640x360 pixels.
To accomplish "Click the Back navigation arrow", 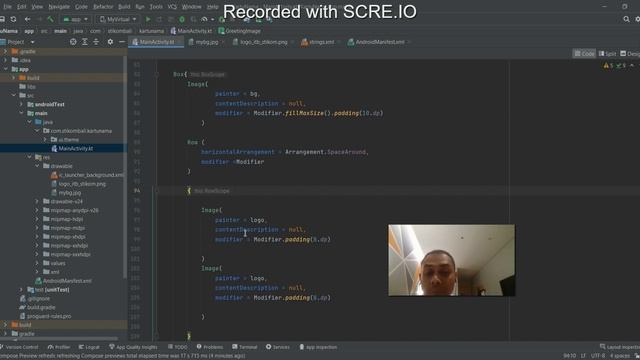I will 27,19.
